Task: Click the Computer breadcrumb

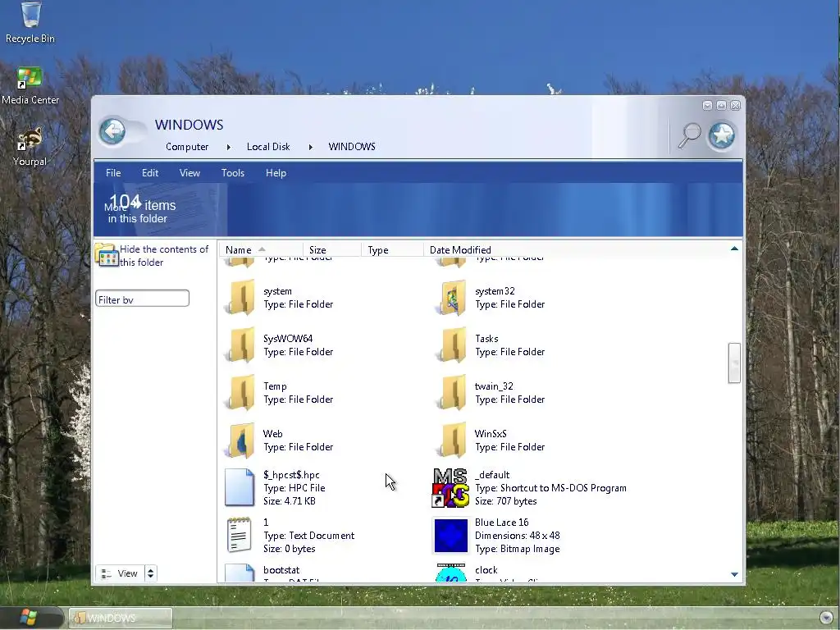Action: click(x=187, y=147)
